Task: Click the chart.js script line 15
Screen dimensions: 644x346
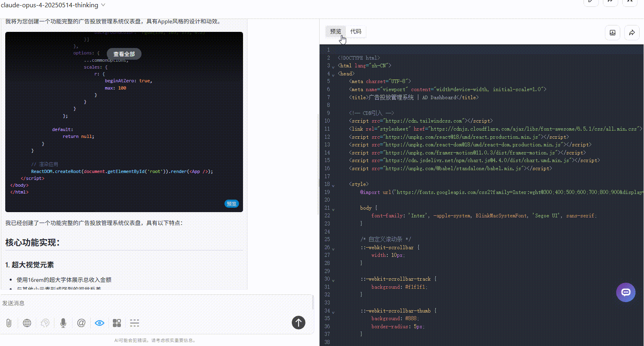Action: pyautogui.click(x=474, y=160)
